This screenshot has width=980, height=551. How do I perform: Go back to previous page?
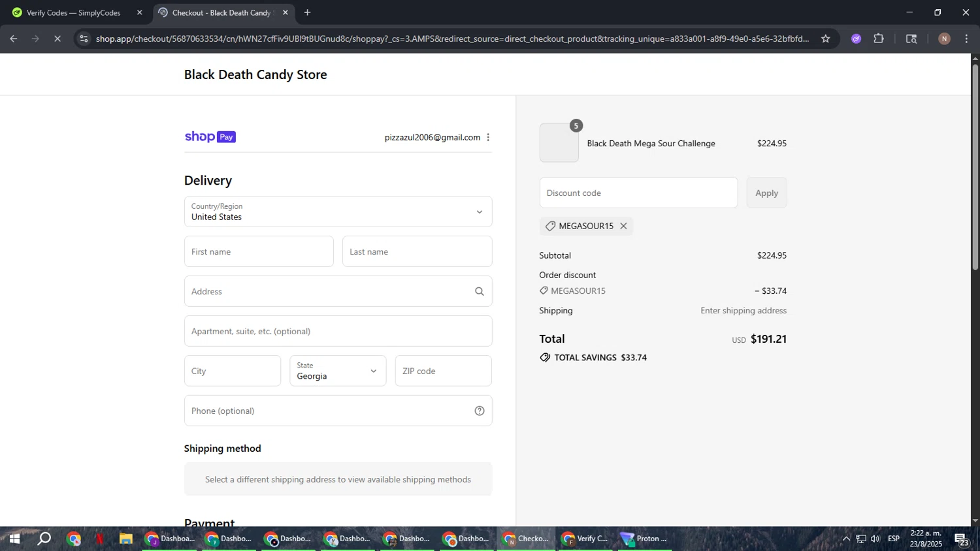(14, 39)
